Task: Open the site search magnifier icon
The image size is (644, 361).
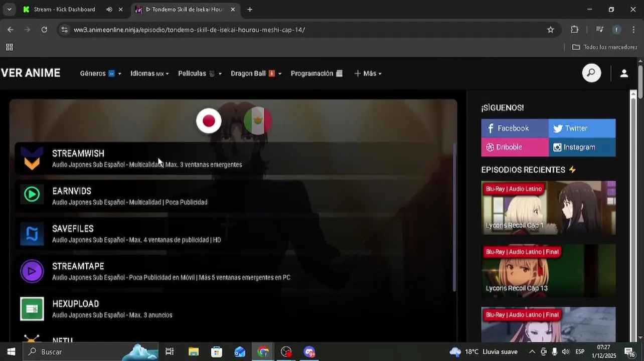Action: [591, 73]
